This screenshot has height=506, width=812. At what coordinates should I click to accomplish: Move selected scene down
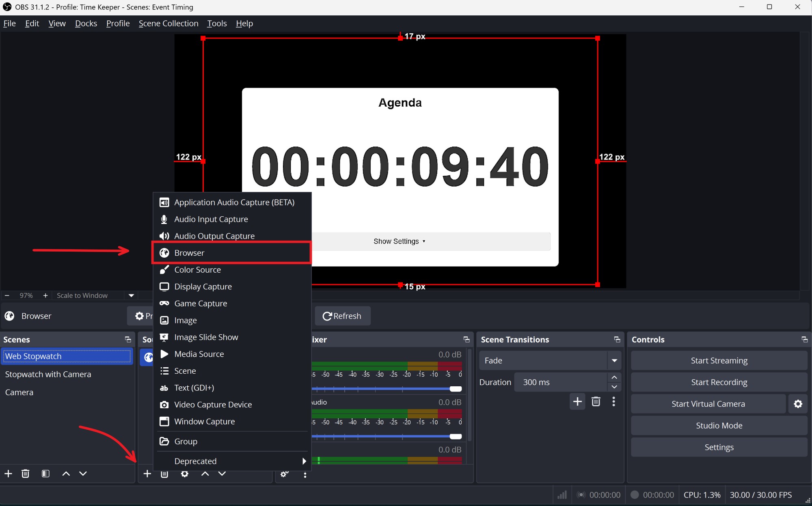[83, 474]
